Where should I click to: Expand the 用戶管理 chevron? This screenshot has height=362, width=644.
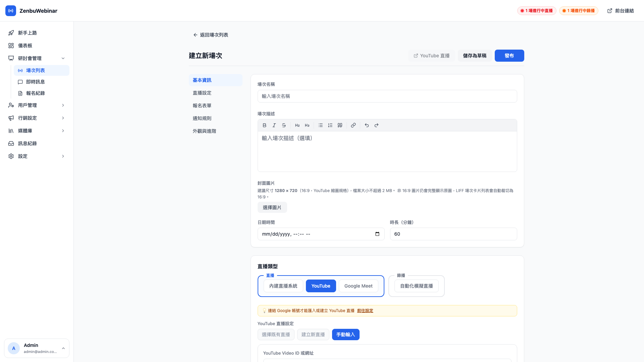click(x=63, y=105)
